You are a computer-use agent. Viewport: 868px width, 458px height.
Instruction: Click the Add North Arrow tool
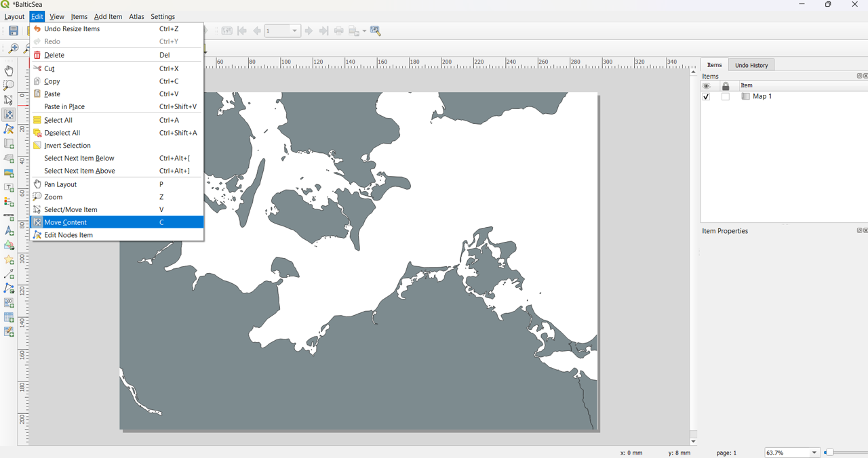click(x=9, y=232)
